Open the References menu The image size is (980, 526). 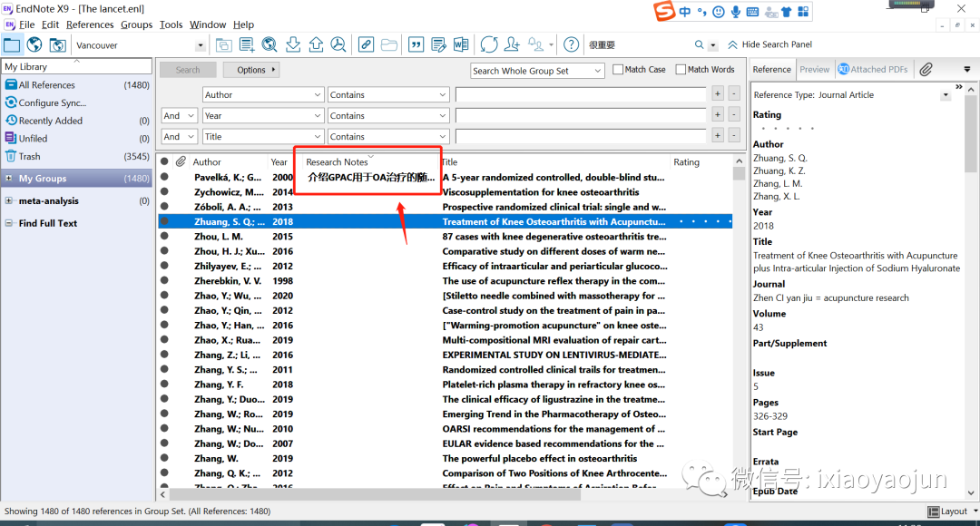pyautogui.click(x=90, y=24)
